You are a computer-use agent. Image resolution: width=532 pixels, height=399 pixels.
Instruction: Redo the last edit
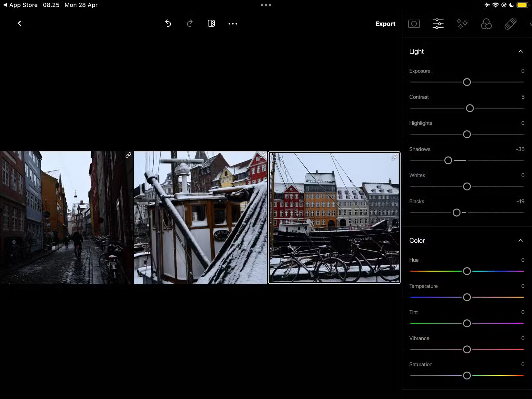pos(190,23)
